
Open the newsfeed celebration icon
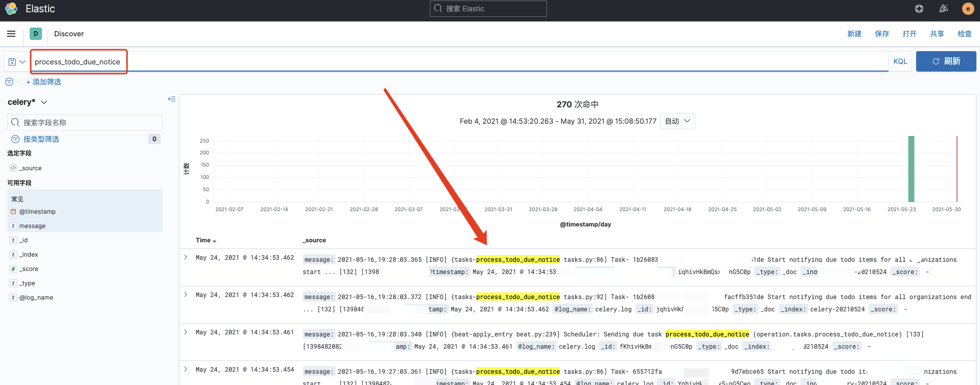pos(944,9)
